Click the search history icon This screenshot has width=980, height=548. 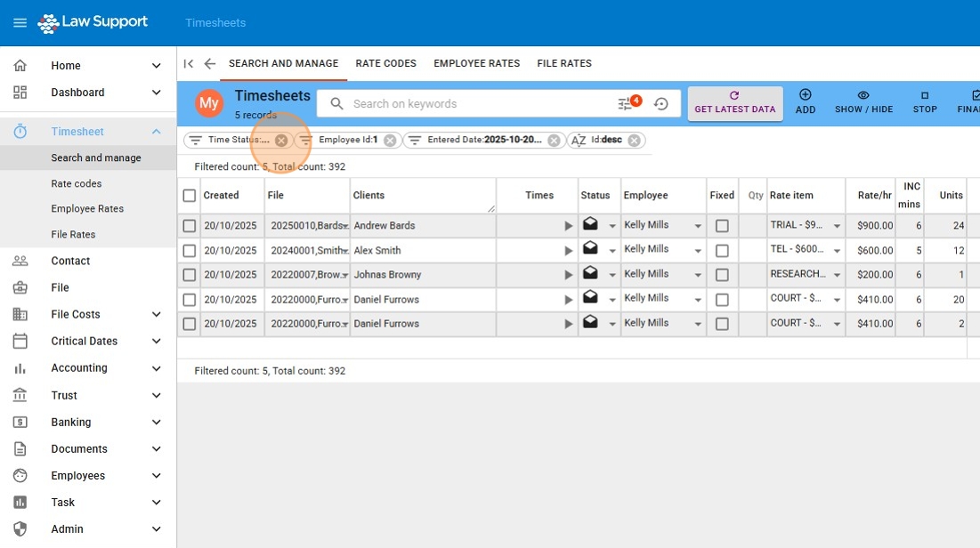click(x=660, y=104)
